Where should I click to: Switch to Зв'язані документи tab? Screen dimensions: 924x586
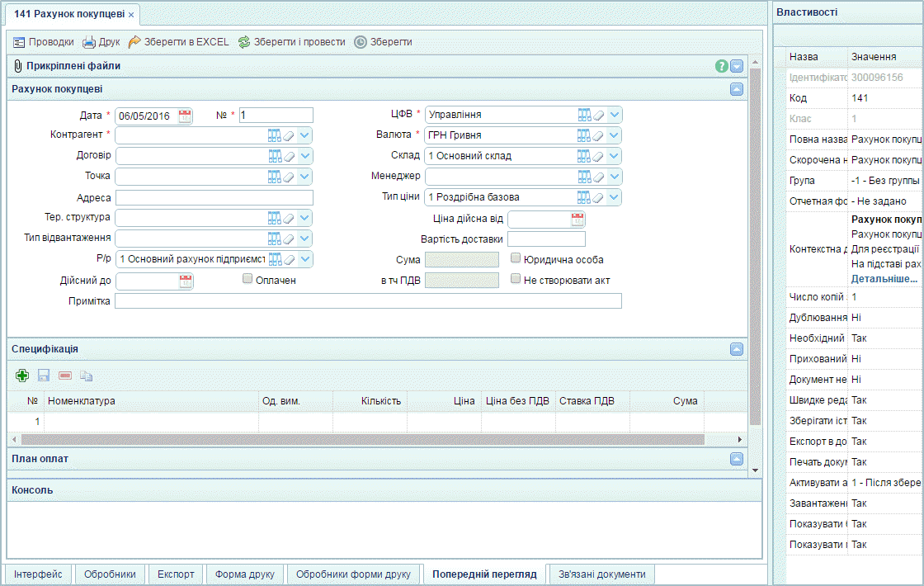pyautogui.click(x=601, y=574)
